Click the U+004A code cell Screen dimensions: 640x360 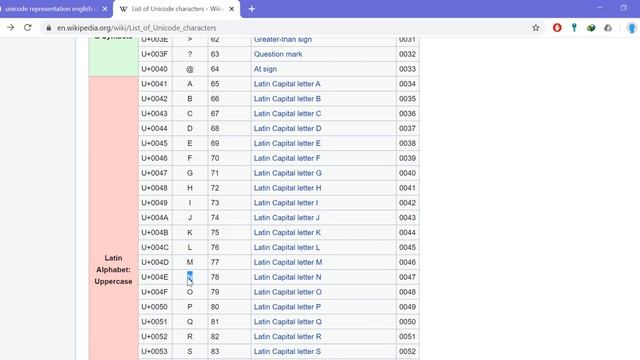tap(155, 218)
